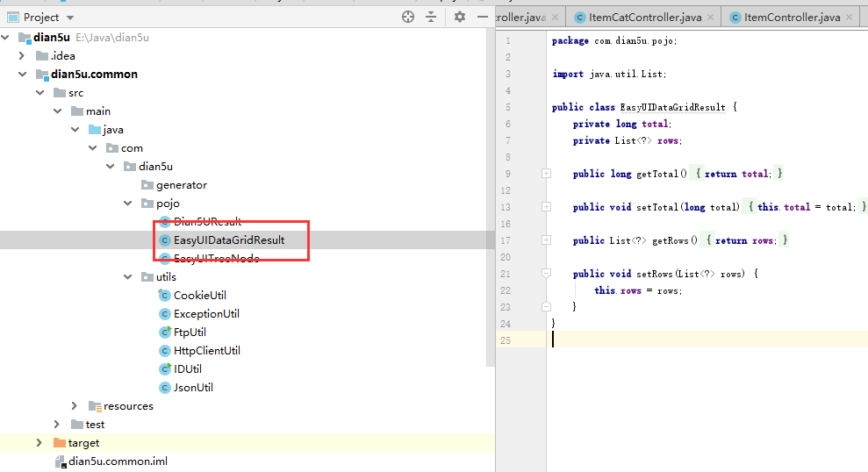Select the FtpUtil class file
Viewport: 868px width, 472px height.
tap(190, 332)
